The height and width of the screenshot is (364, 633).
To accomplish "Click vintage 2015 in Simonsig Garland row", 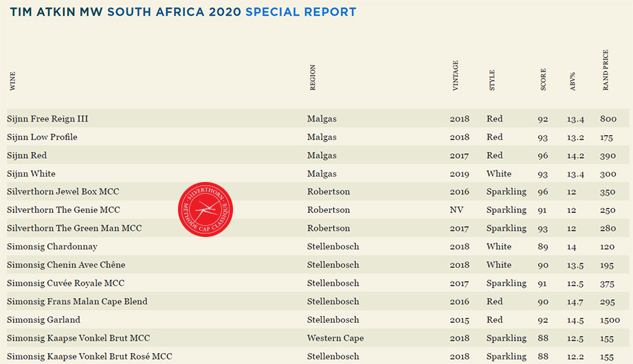I will [459, 320].
